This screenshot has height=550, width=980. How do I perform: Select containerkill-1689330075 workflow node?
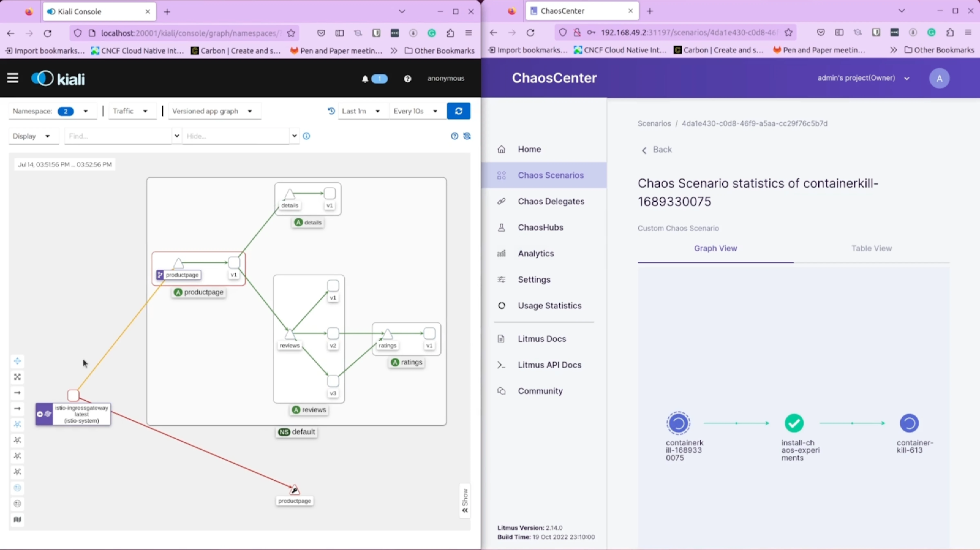pos(678,423)
